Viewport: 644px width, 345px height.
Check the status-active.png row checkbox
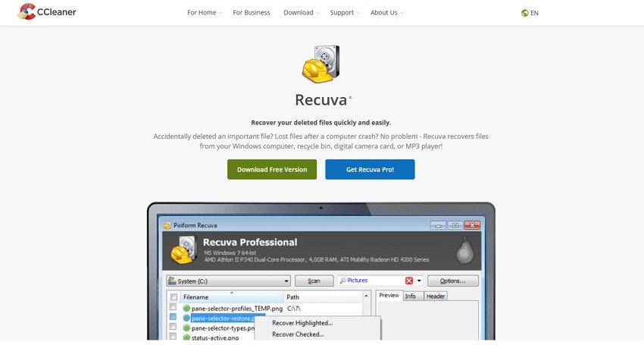pyautogui.click(x=173, y=337)
